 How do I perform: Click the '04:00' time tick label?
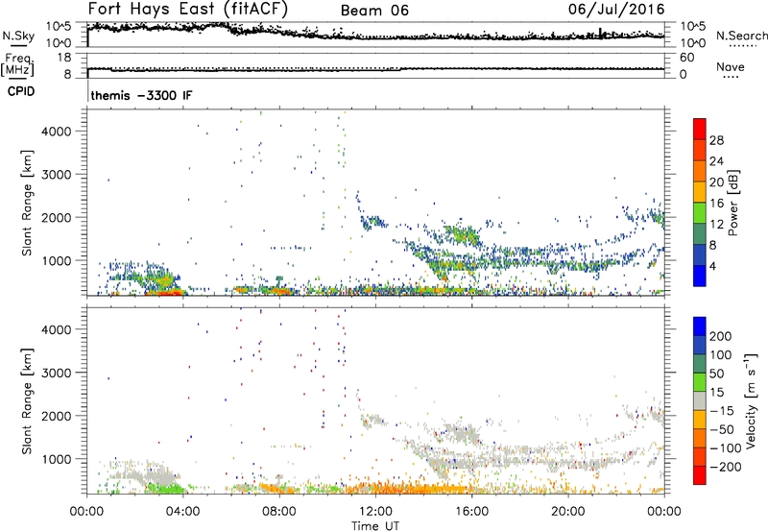(183, 512)
